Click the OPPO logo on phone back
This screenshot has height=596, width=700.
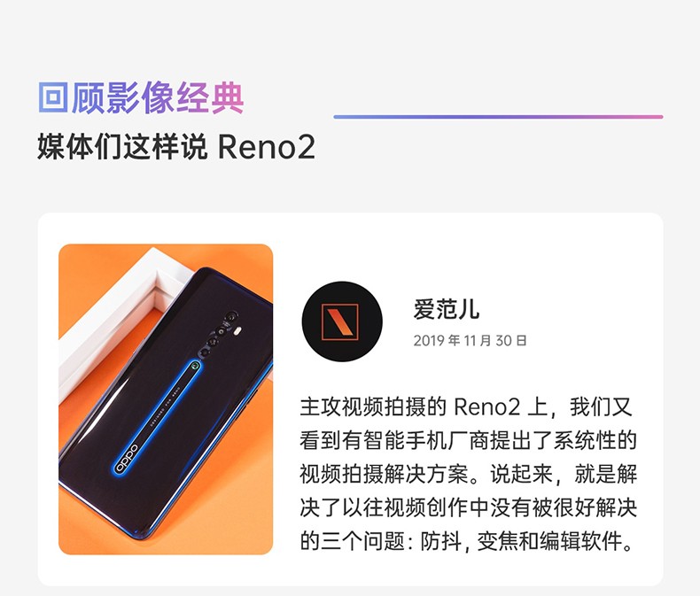pyautogui.click(x=127, y=458)
